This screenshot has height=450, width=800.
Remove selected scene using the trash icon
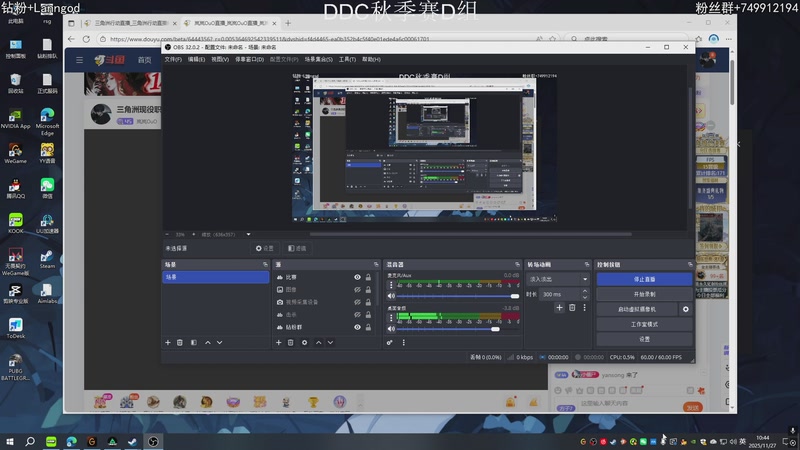pos(180,342)
